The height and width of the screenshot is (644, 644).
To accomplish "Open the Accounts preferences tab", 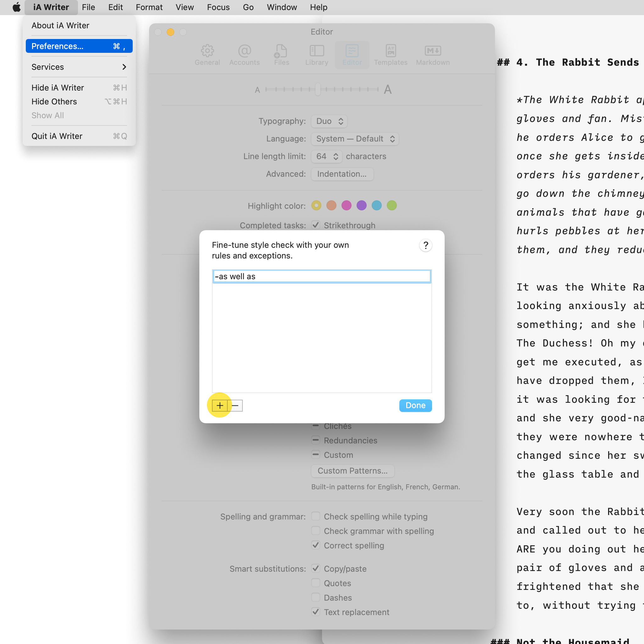I will coord(244,55).
